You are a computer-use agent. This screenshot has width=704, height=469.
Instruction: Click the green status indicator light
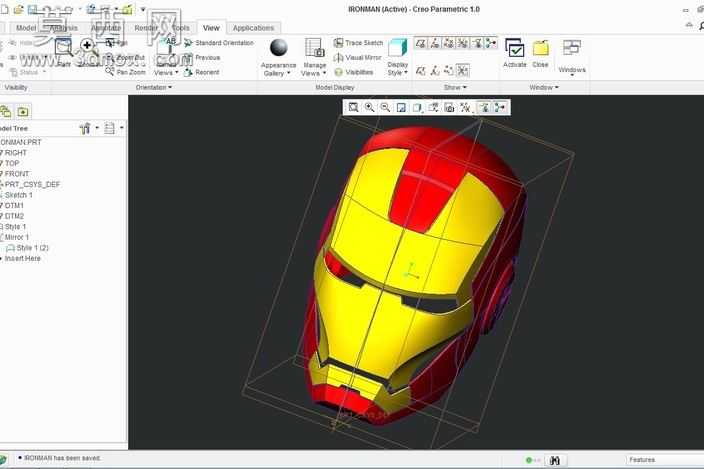pyautogui.click(x=529, y=460)
